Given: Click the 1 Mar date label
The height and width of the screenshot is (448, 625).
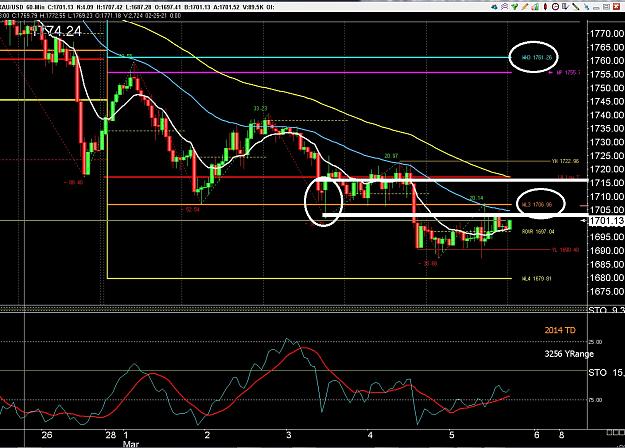Looking at the screenshot, I should coord(130,439).
